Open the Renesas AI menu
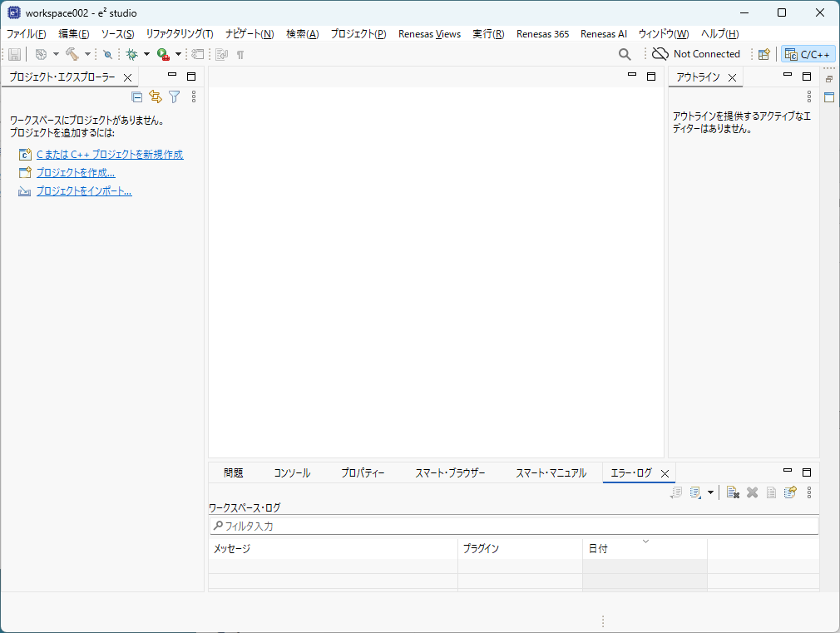The image size is (840, 633). click(x=604, y=34)
